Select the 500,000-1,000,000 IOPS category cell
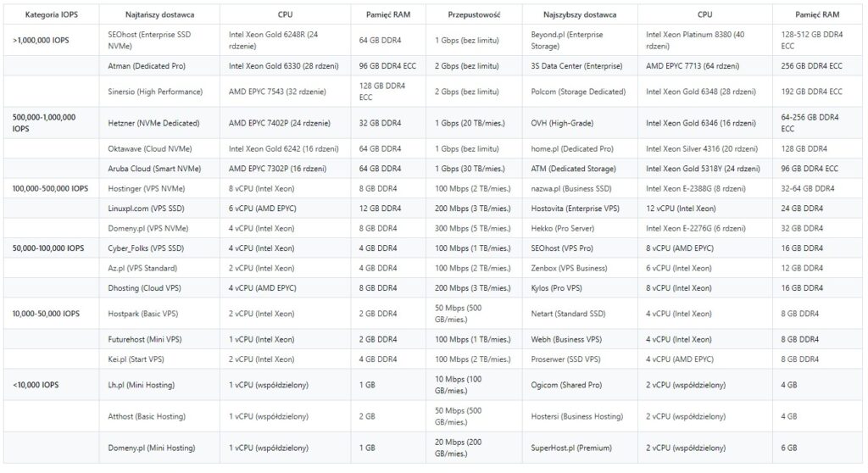The height and width of the screenshot is (473, 868). click(44, 123)
